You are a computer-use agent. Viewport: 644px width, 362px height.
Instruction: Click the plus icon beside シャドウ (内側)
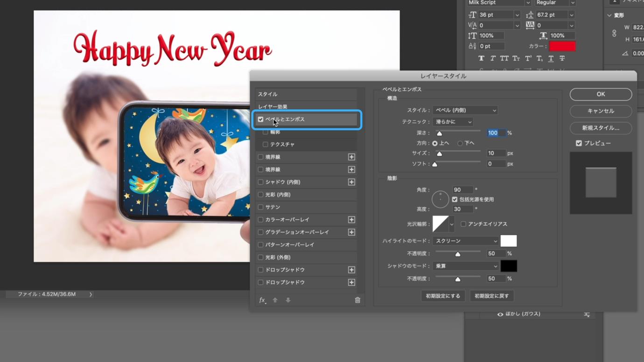[351, 182]
